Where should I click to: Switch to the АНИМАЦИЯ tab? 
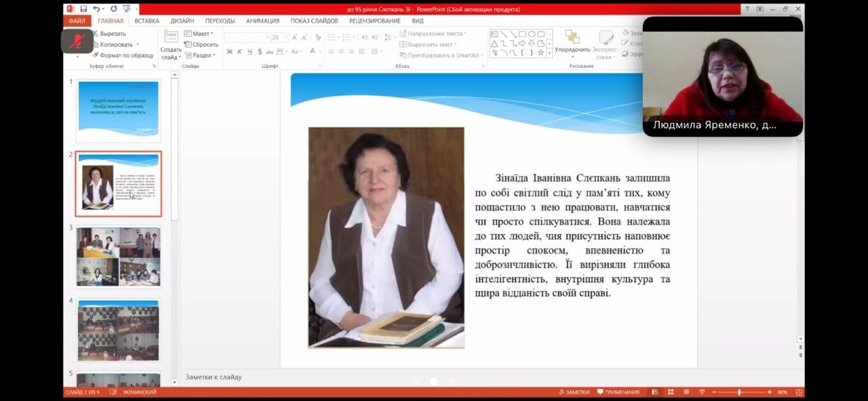(262, 21)
